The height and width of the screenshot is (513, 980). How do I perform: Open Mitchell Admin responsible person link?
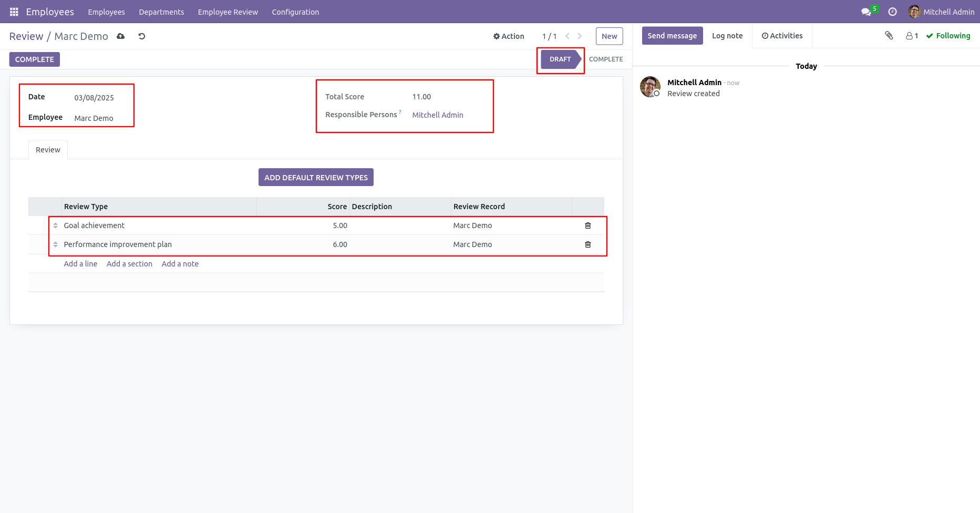(x=438, y=115)
